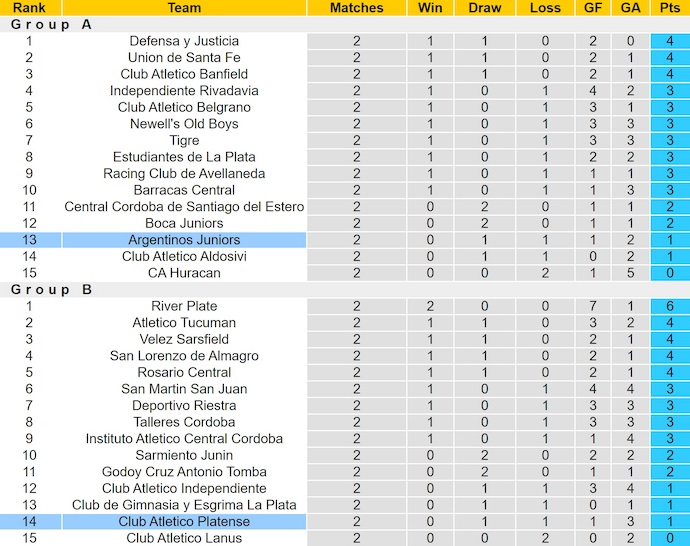Select the Rank column header

click(x=29, y=8)
